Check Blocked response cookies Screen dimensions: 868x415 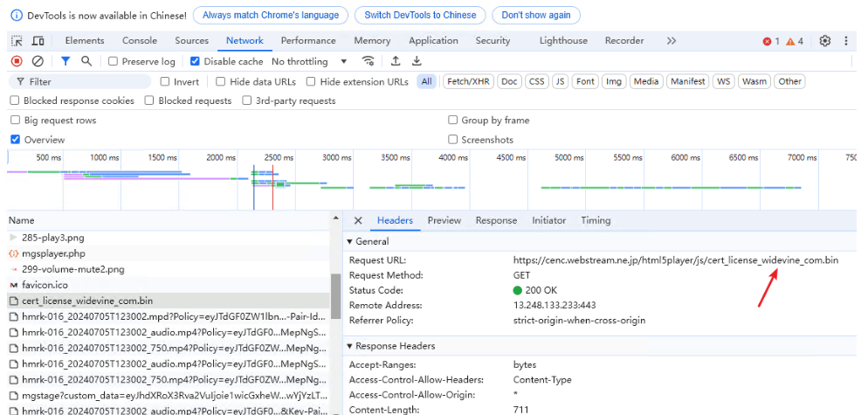click(x=15, y=100)
